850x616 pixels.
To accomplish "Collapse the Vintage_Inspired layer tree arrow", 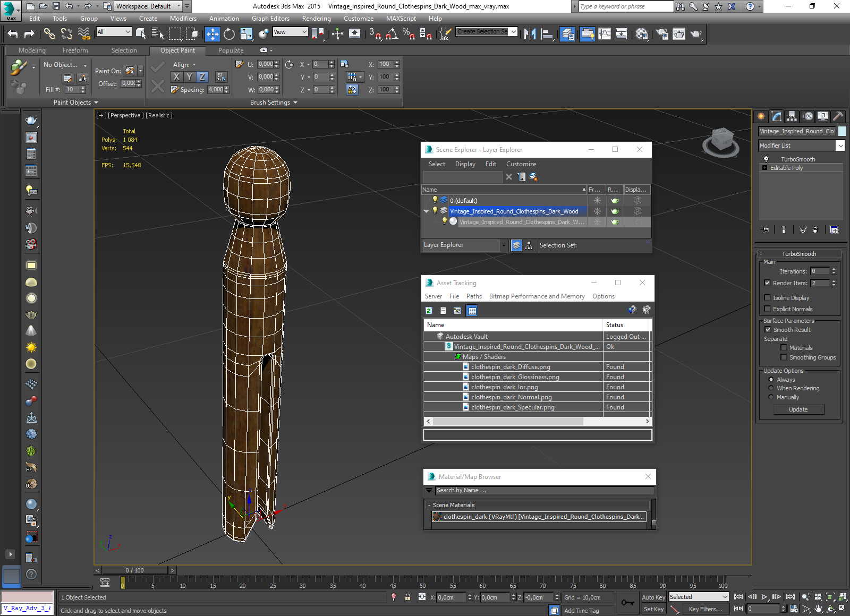I will (426, 211).
